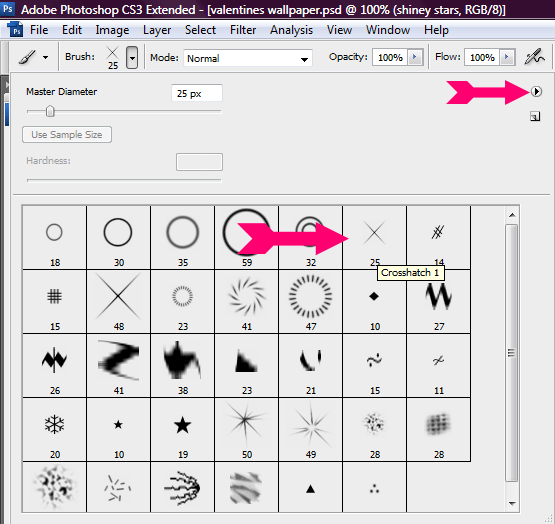555x524 pixels.
Task: Select the size 59 circle brush
Action: click(x=247, y=238)
